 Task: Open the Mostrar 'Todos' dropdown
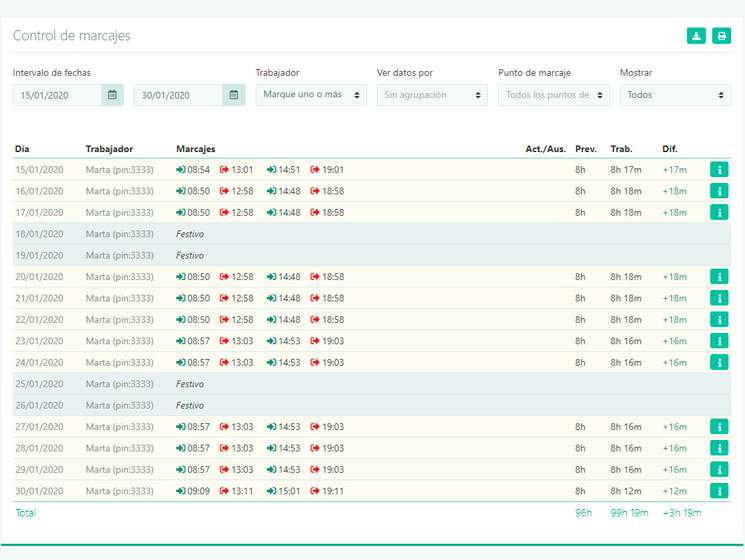pos(675,95)
